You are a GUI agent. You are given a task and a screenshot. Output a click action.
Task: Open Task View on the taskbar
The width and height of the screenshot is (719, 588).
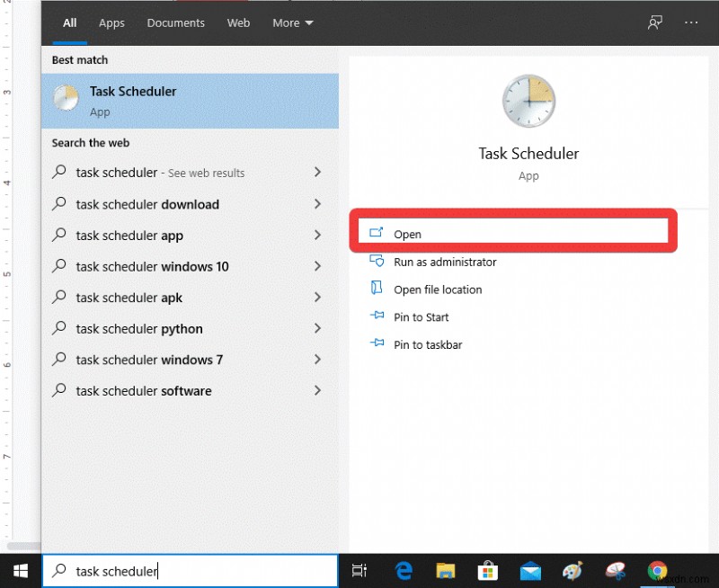(360, 570)
